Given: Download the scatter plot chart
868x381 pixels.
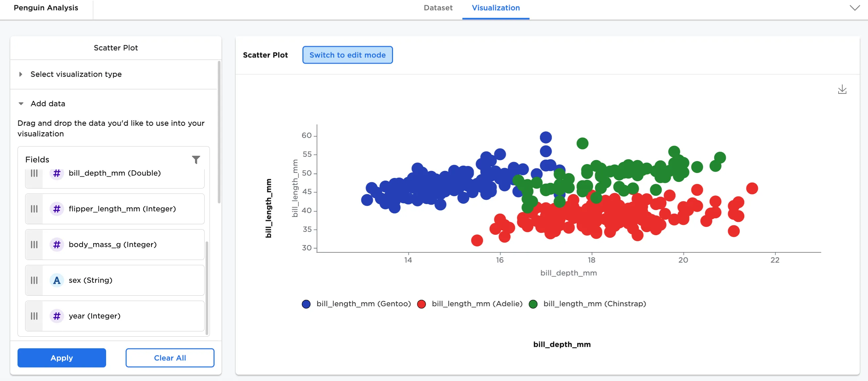Looking at the screenshot, I should click(x=842, y=89).
